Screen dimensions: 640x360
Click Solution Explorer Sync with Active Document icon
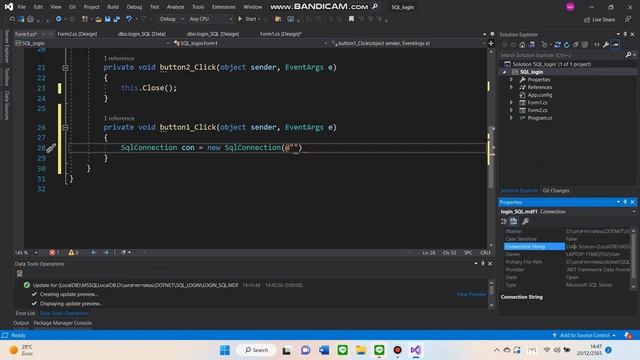pyautogui.click(x=557, y=44)
